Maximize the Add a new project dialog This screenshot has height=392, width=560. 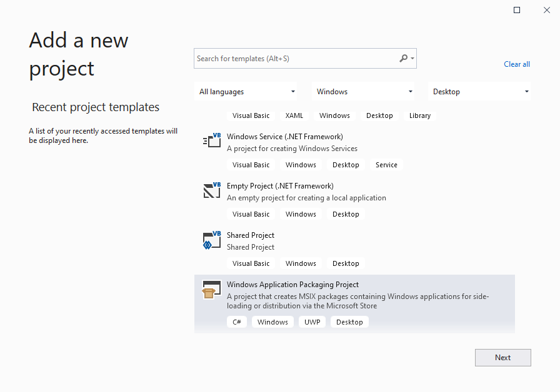pos(517,10)
